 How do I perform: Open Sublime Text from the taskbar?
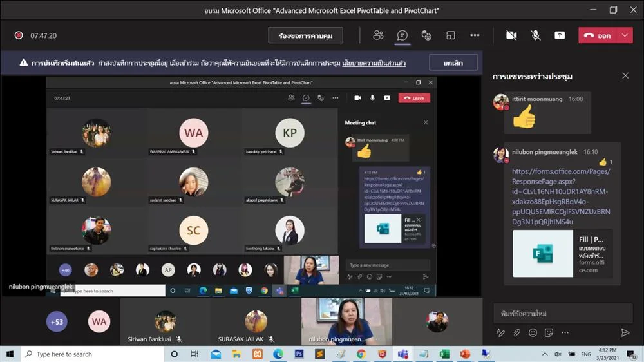point(319,354)
